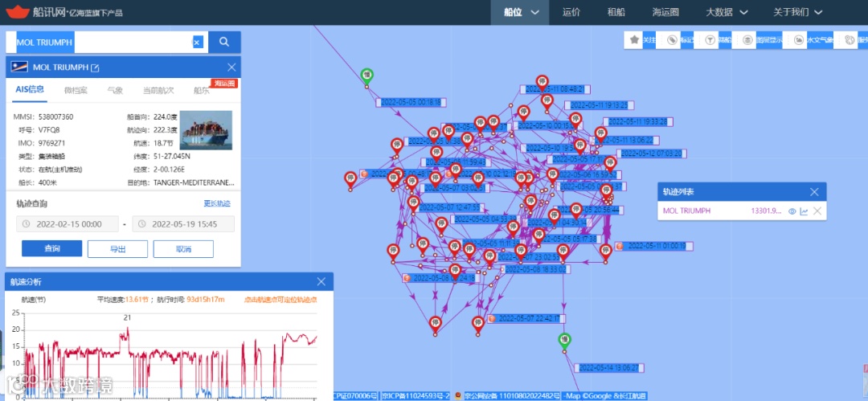868x401 pixels.
Task: Switch to the 当前航次 tab
Action: click(x=158, y=90)
